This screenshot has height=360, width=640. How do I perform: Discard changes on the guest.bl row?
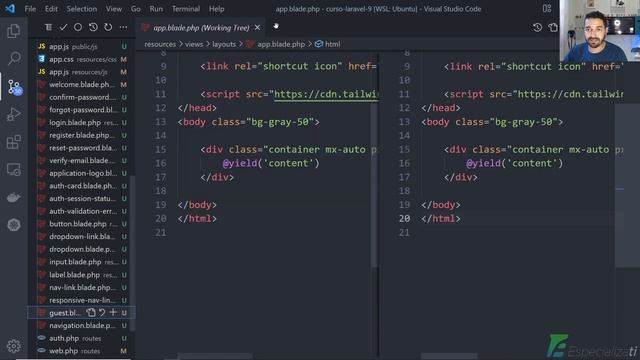point(102,313)
